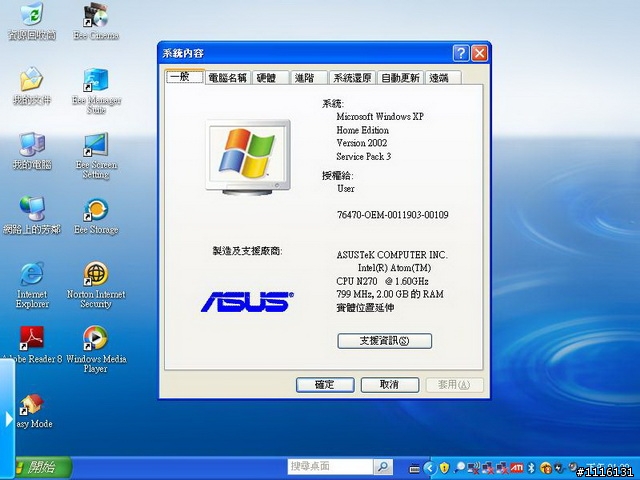The image size is (640, 480).
Task: Open the Recycle Bin desktop icon
Action: pyautogui.click(x=32, y=21)
